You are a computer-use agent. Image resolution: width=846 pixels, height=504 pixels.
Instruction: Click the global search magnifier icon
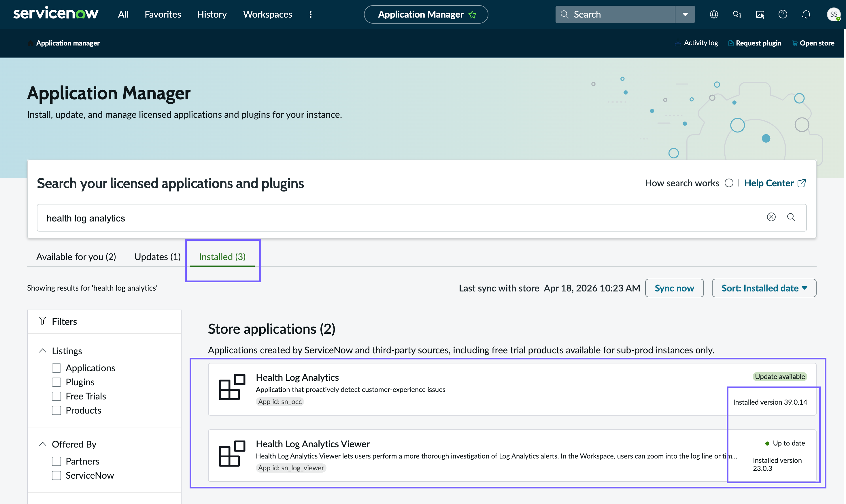pos(564,14)
